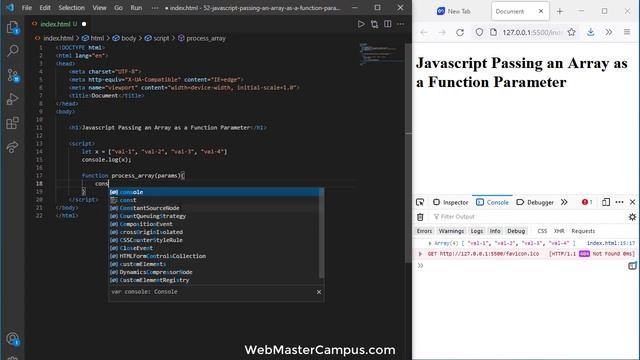Switch to the New Tab browser tab
This screenshot has height=360, width=640.
(x=453, y=11)
